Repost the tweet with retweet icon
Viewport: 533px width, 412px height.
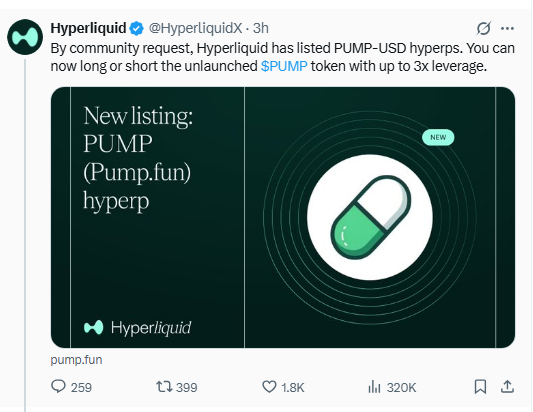pos(164,387)
